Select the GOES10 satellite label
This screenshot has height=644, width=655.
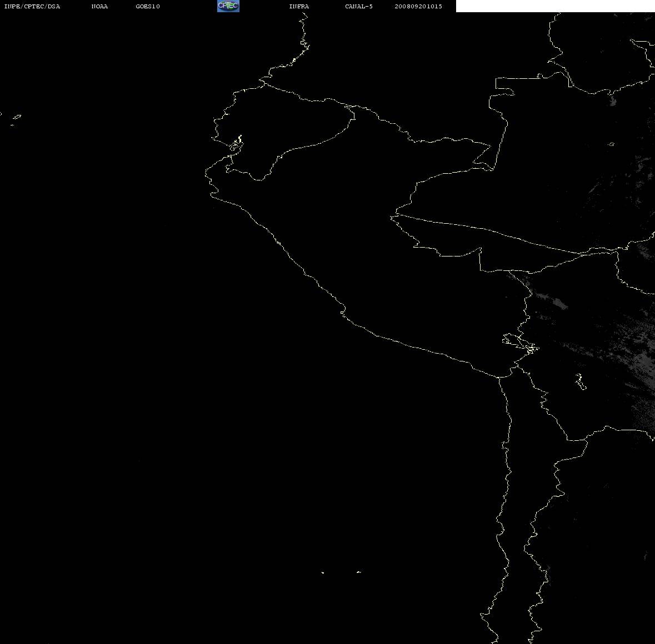[148, 6]
